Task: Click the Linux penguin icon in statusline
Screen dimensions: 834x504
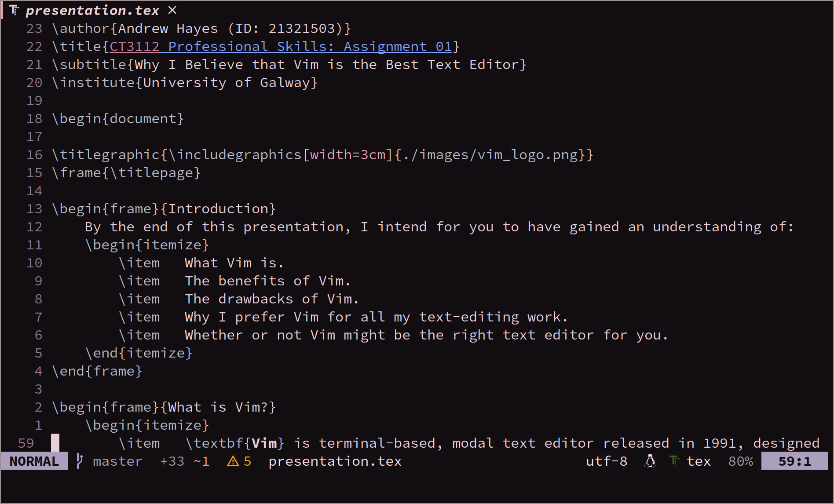Action: click(x=650, y=461)
